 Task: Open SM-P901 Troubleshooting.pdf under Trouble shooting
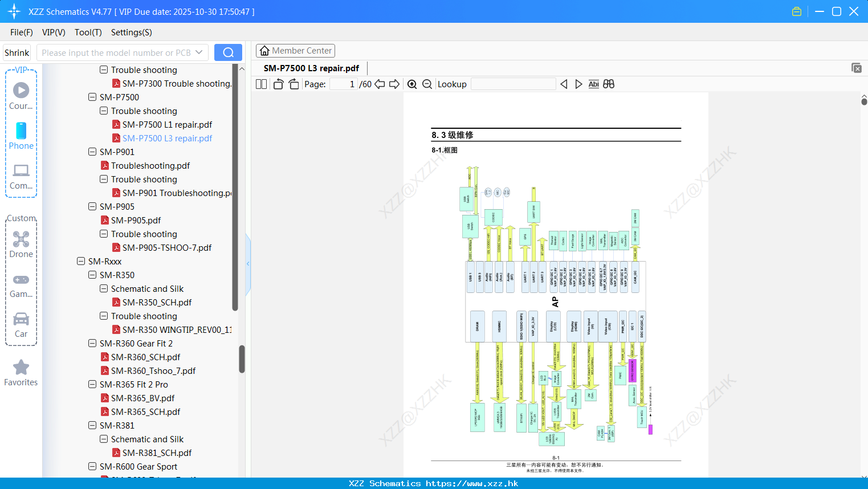[177, 193]
